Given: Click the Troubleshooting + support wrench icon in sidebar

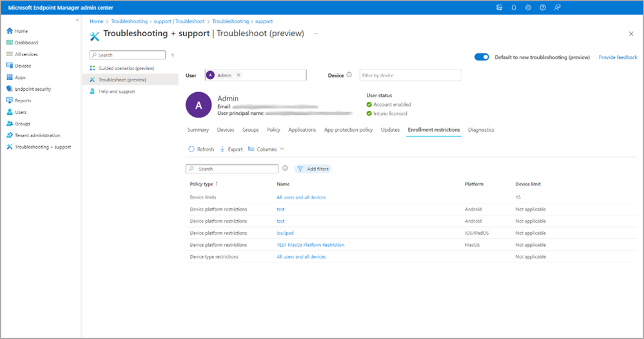Looking at the screenshot, I should (x=10, y=146).
